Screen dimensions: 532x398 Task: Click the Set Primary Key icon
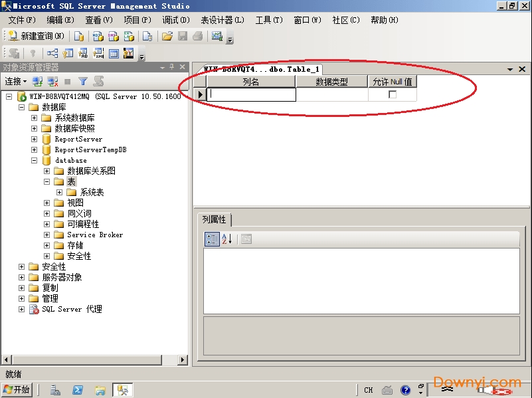point(32,54)
